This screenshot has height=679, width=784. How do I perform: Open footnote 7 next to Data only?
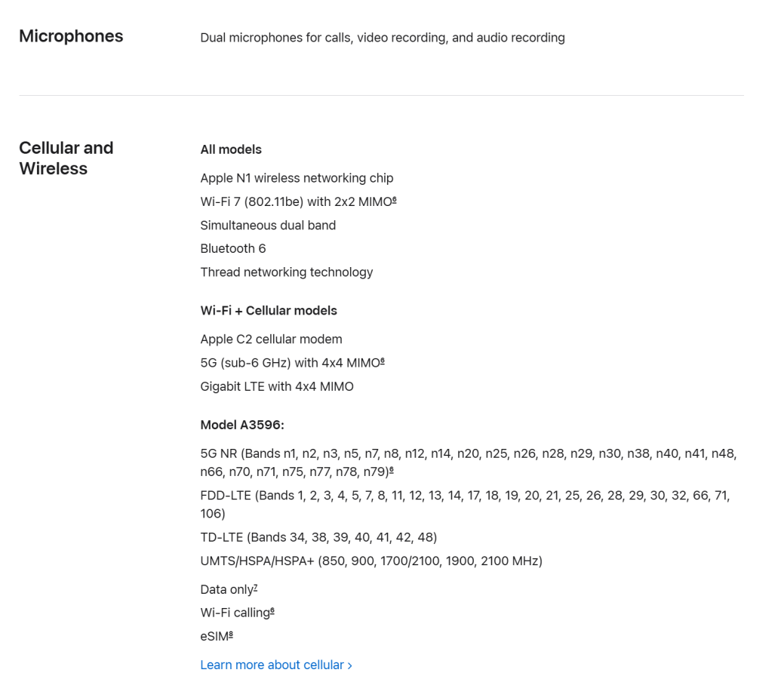point(256,588)
